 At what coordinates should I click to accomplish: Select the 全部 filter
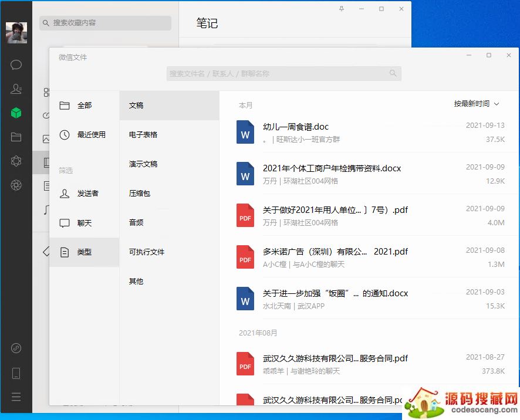point(85,106)
